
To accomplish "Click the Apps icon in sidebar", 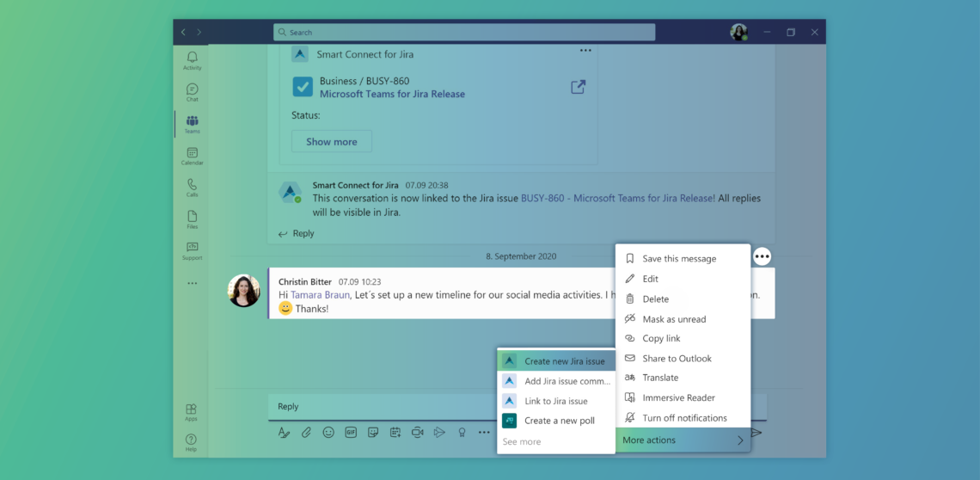I will click(191, 412).
